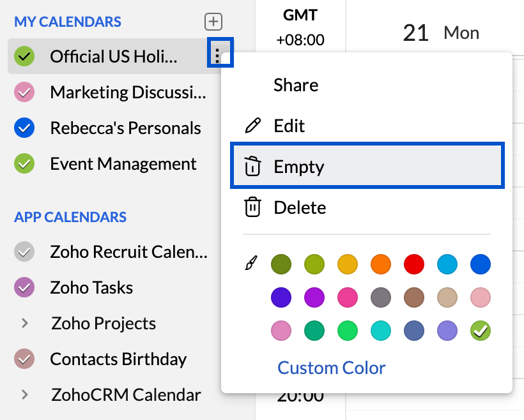The height and width of the screenshot is (420, 524).
Task: Open the Custom Color link
Action: coord(332,368)
